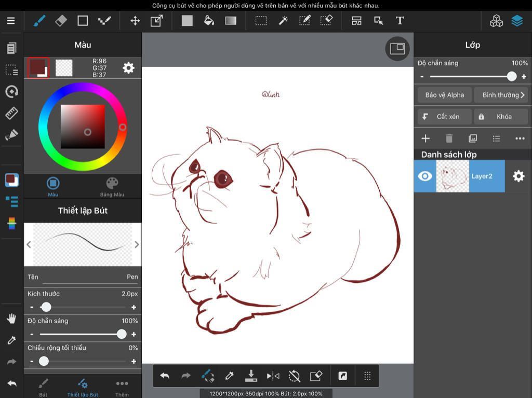Image resolution: width=532 pixels, height=398 pixels.
Task: Select the transparent background swatch
Action: pyautogui.click(x=64, y=68)
